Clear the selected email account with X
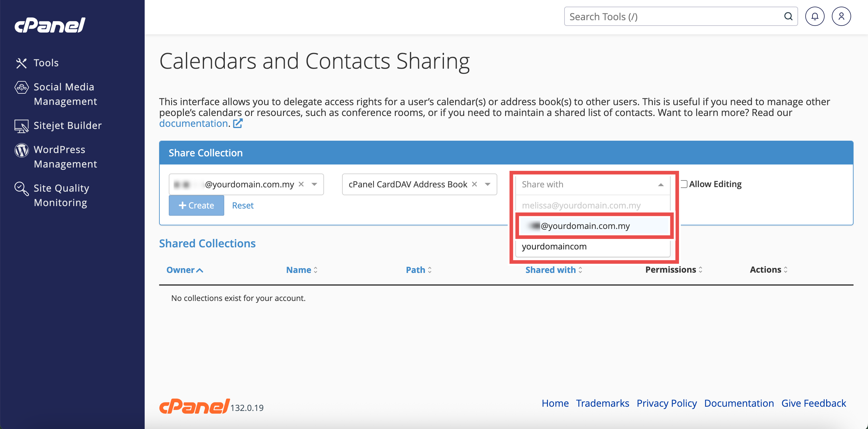 coord(301,184)
